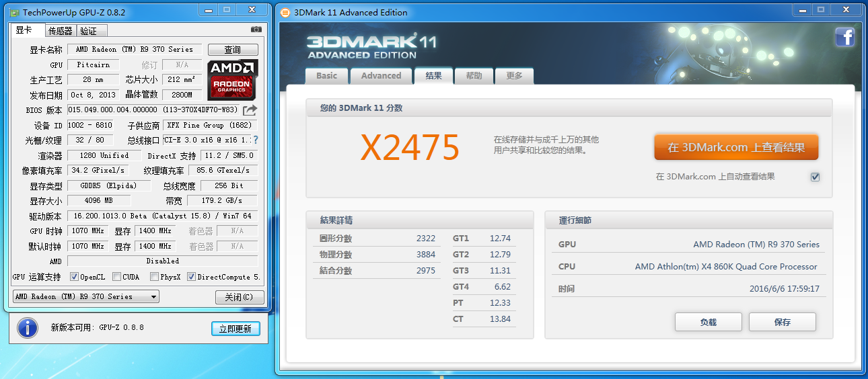
Task: Click the 立即更新 update button
Action: (x=235, y=329)
